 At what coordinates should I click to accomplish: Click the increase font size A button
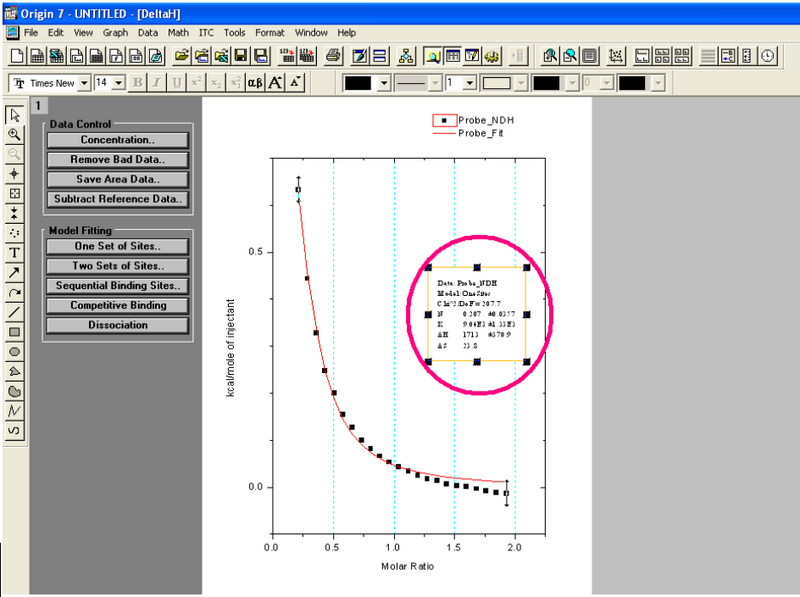[275, 83]
